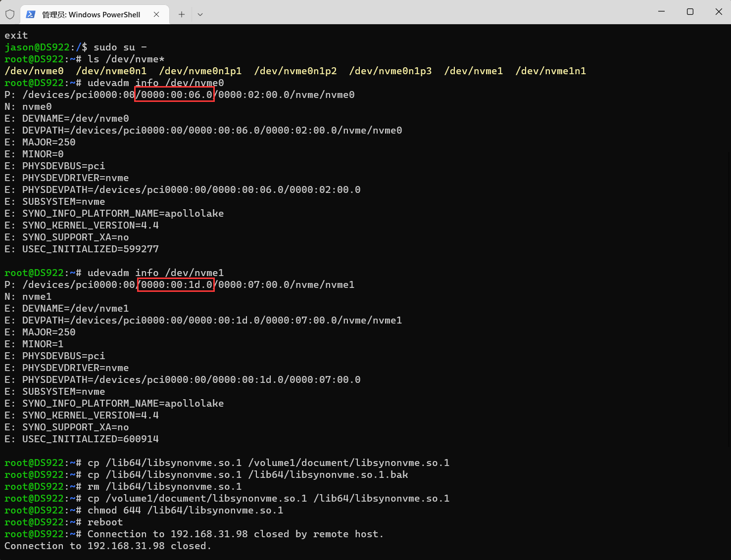Click the USEC_INITIALIZED=600914 line
Screen dimensions: 731x560
click(90, 439)
